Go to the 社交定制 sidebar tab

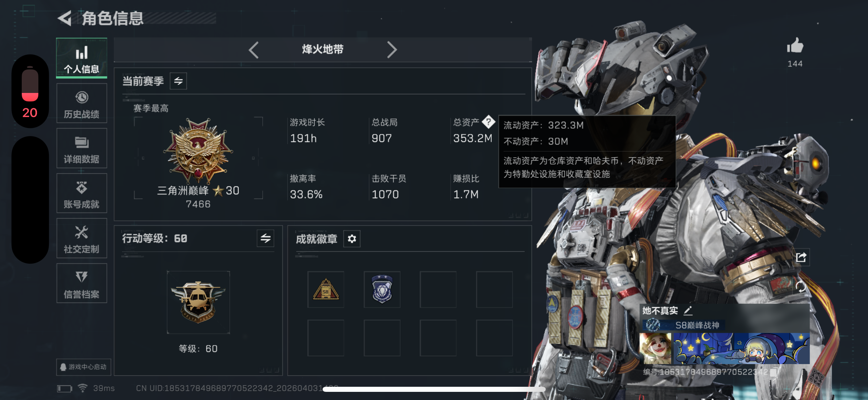point(82,238)
